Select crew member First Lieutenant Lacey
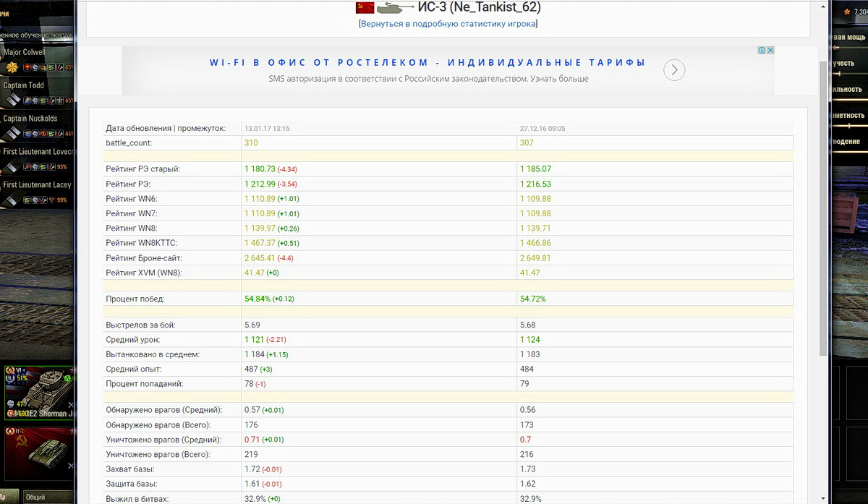868x504 pixels. (36, 185)
